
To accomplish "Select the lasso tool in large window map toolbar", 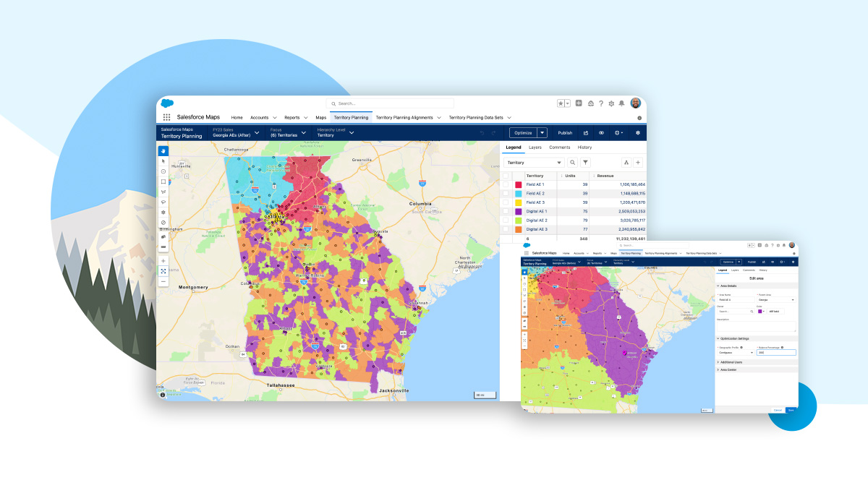I will (x=163, y=202).
